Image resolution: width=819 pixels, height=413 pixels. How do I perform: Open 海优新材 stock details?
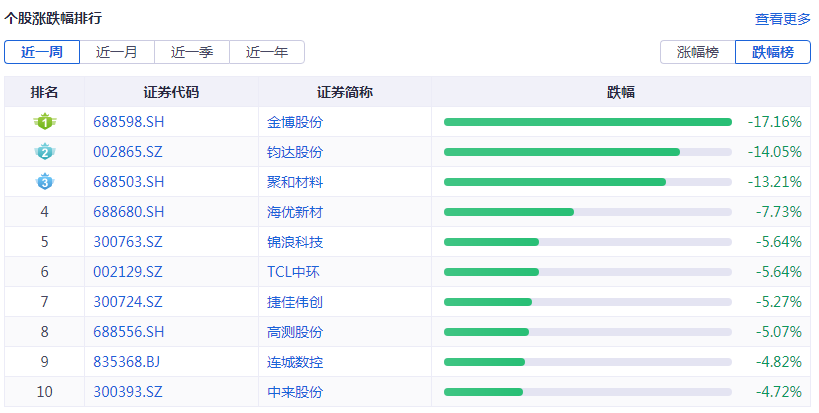(x=295, y=212)
